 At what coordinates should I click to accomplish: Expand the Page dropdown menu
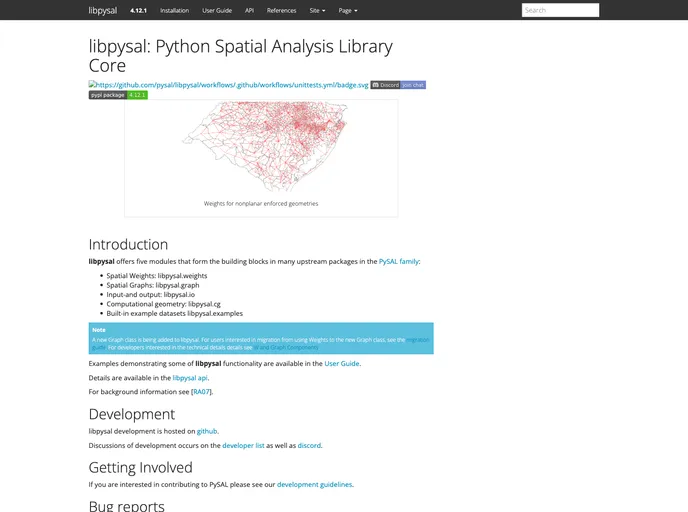pos(348,11)
